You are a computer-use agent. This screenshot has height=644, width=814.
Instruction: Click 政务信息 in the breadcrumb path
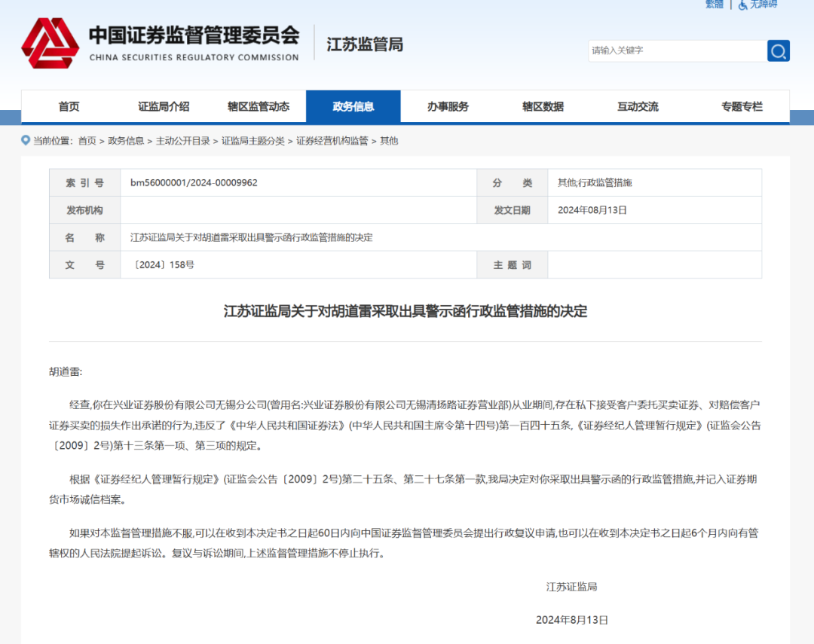[x=126, y=141]
